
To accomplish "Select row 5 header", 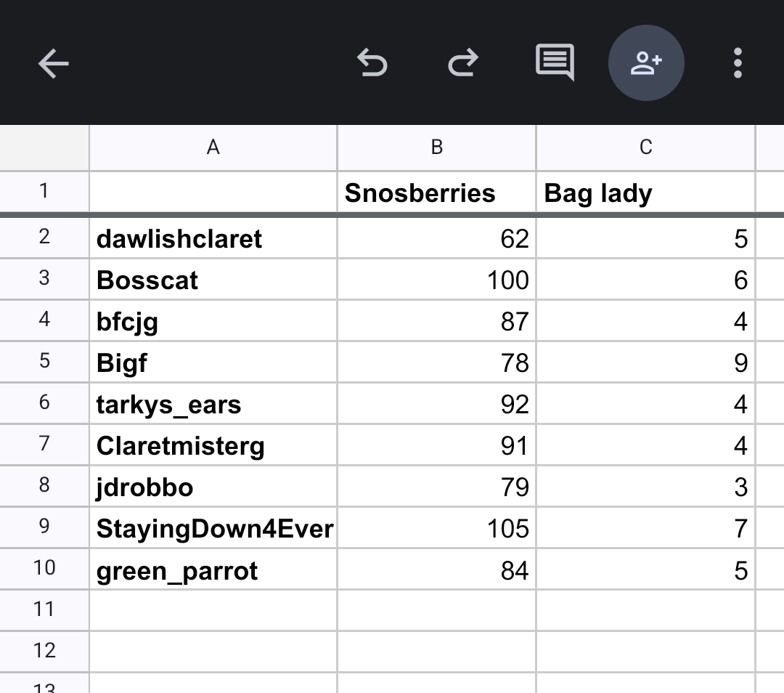I will tap(44, 361).
